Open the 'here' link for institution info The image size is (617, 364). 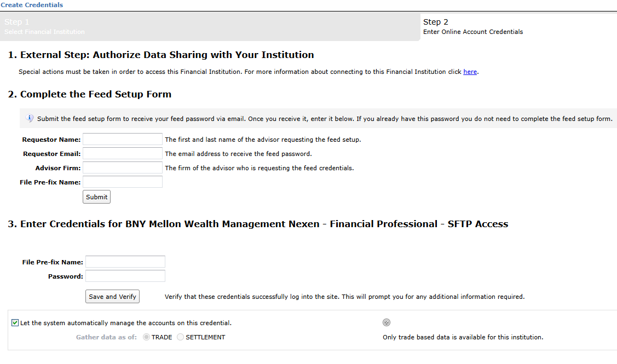(x=470, y=72)
